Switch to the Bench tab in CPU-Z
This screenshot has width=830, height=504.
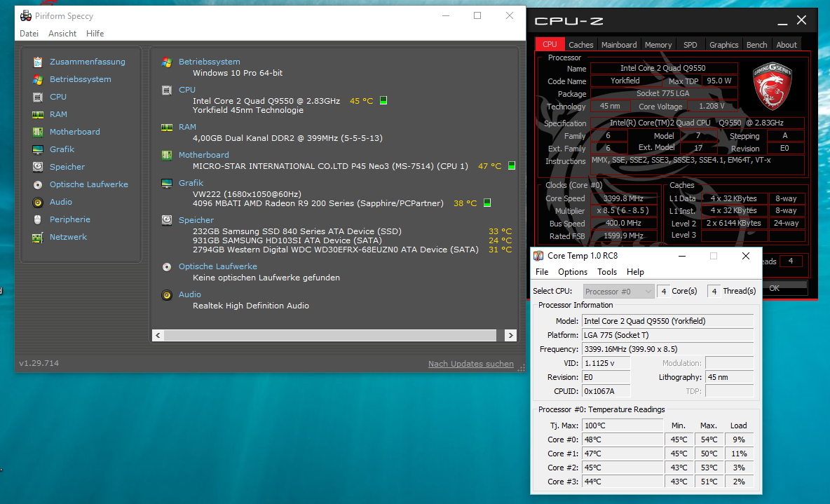pos(756,44)
